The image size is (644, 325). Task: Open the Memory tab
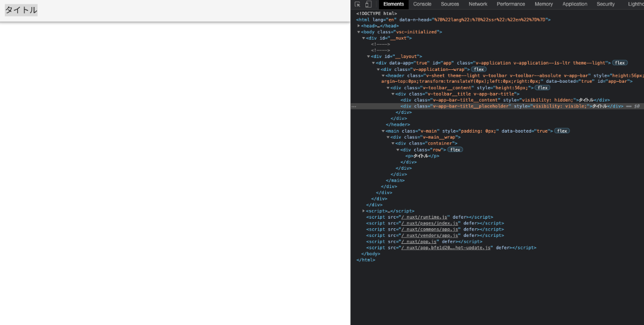(544, 4)
